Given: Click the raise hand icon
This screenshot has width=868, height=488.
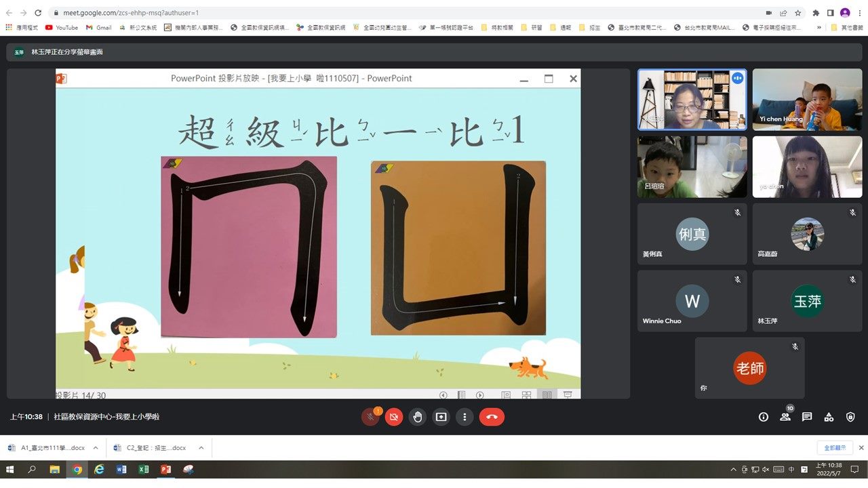Looking at the screenshot, I should tap(418, 417).
